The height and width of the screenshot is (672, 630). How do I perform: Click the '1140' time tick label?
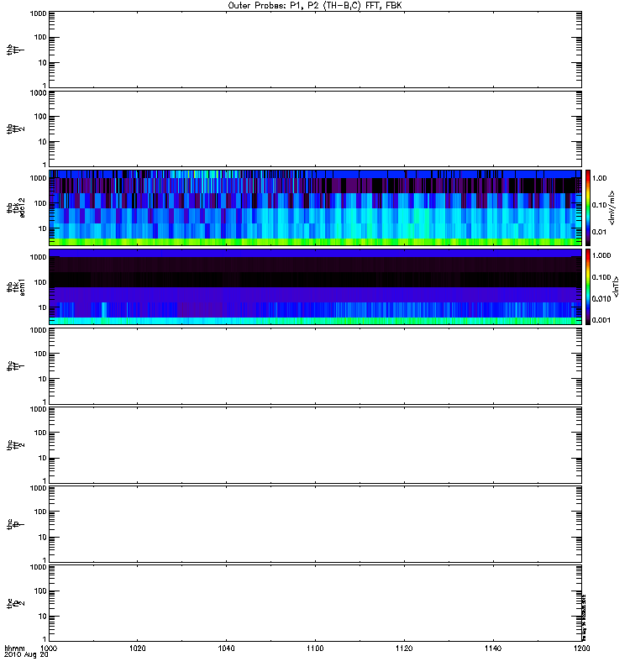[493, 648]
